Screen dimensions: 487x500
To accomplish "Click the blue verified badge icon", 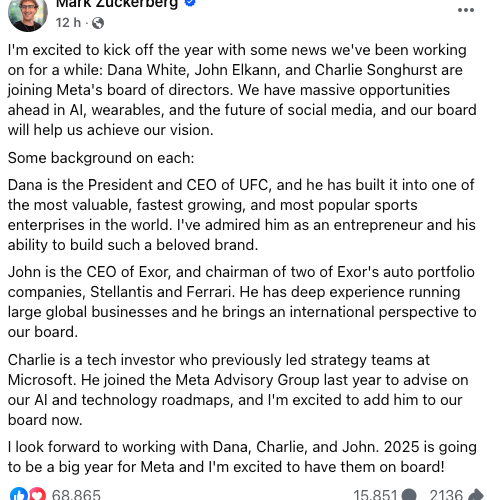I will click(190, 3).
